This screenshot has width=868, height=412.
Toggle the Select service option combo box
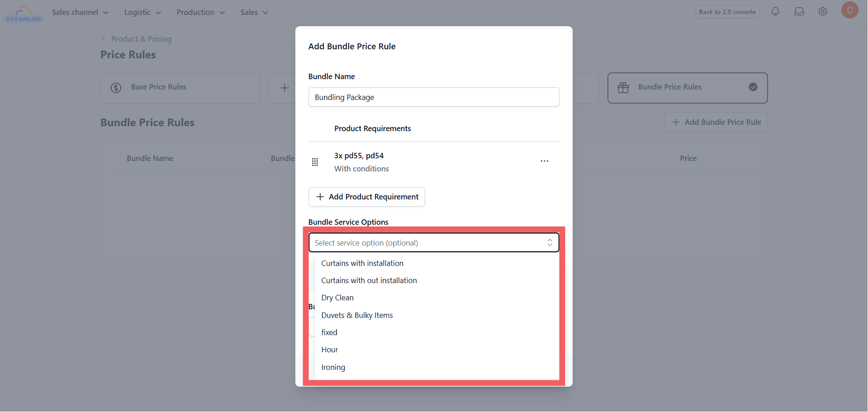pyautogui.click(x=433, y=243)
